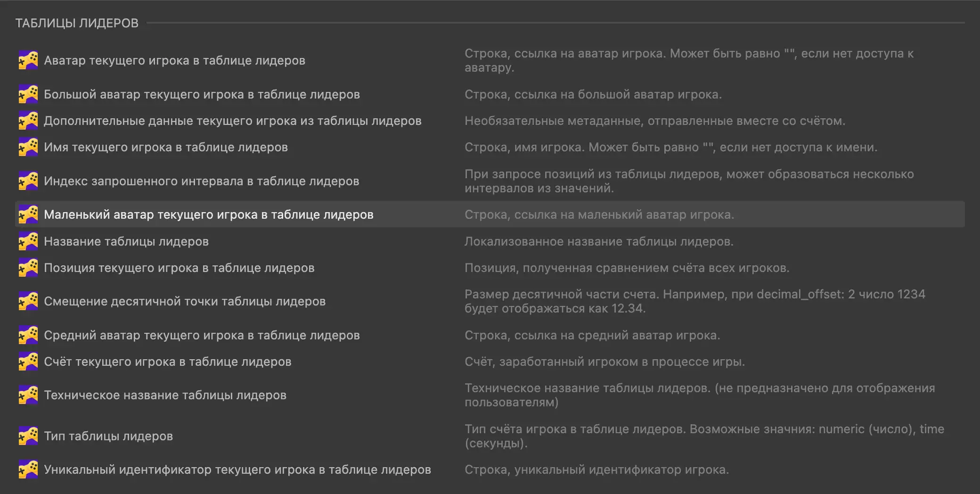Click the icon beside "Индекс запрошенного интервала"

point(28,181)
